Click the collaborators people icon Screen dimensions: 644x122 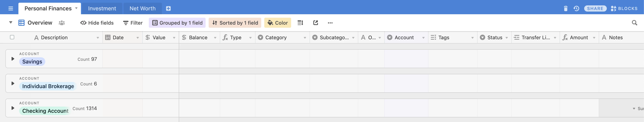pos(62,23)
